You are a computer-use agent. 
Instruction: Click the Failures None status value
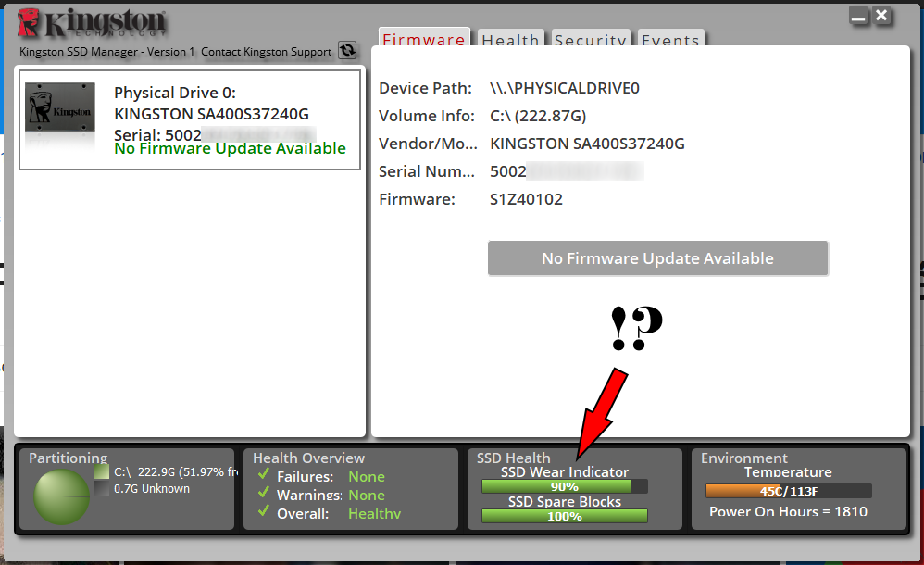point(367,476)
